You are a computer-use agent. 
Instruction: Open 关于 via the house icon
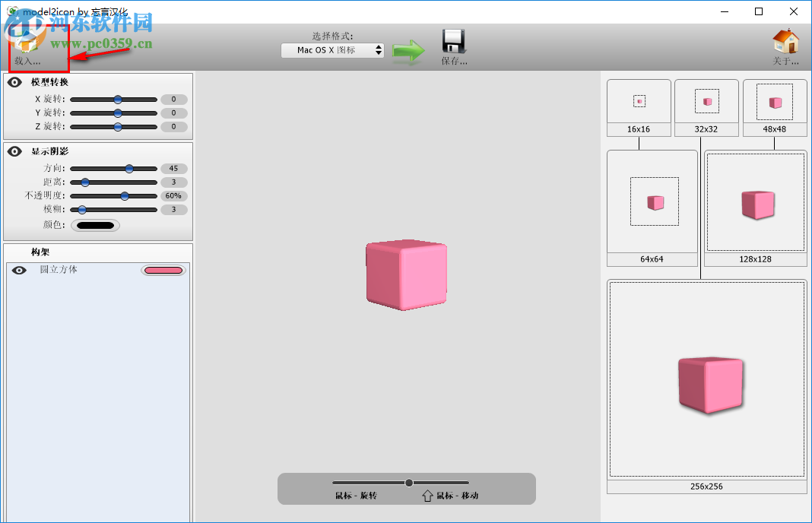point(786,42)
